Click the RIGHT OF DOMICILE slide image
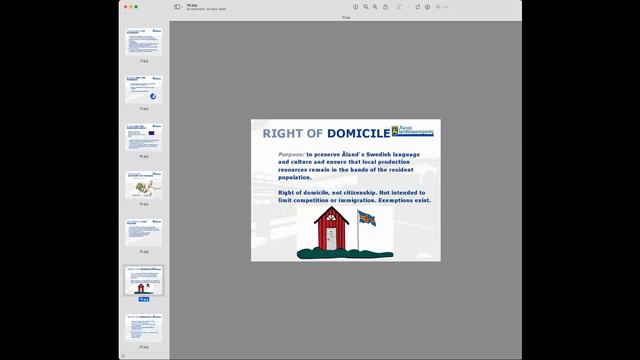Image resolution: width=640 pixels, height=360 pixels. coord(346,190)
